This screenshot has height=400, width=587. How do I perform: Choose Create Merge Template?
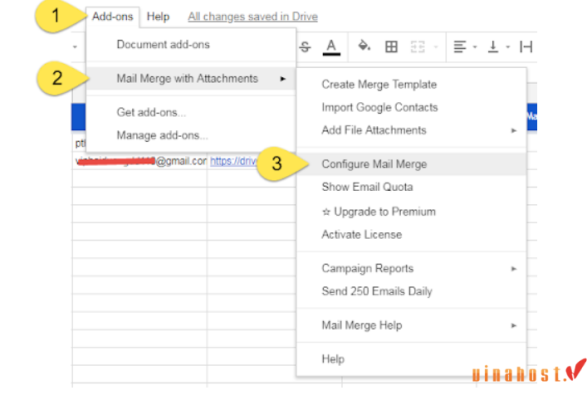click(x=412, y=85)
